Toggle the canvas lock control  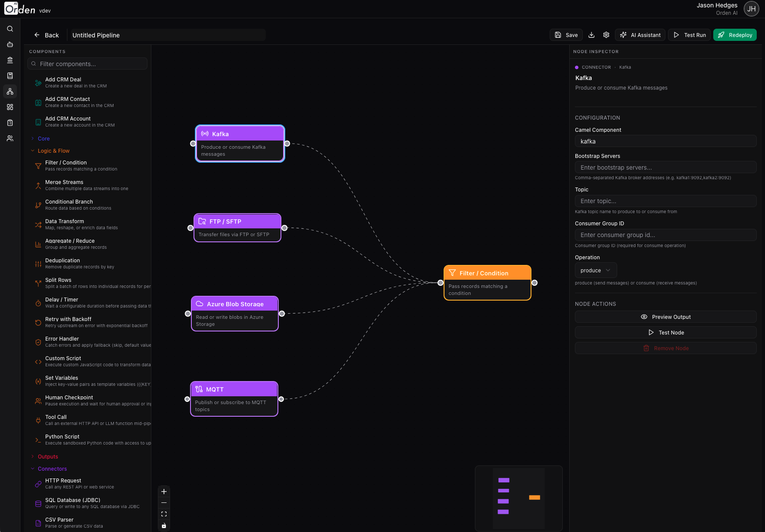pyautogui.click(x=164, y=525)
